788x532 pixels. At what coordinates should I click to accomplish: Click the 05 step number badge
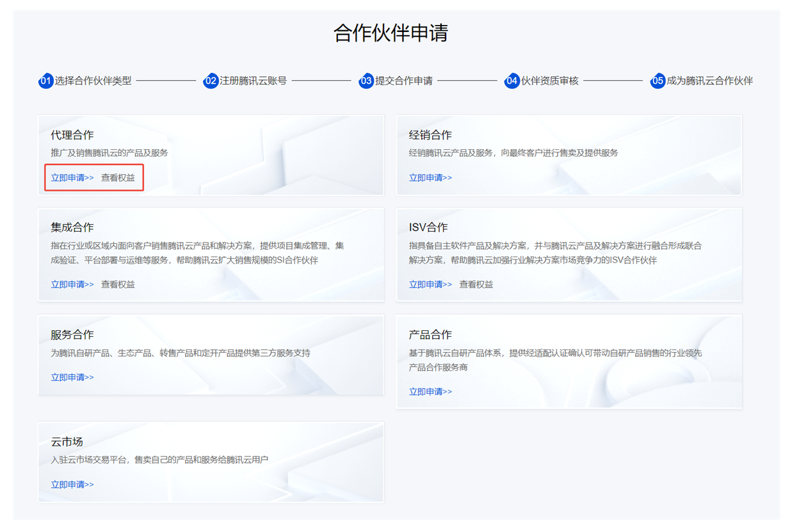[x=657, y=81]
